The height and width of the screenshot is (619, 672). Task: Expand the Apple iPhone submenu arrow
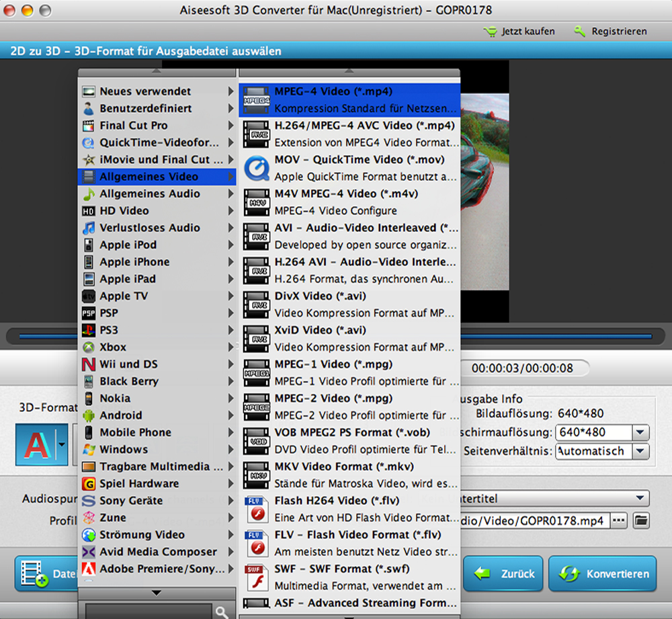tap(231, 262)
